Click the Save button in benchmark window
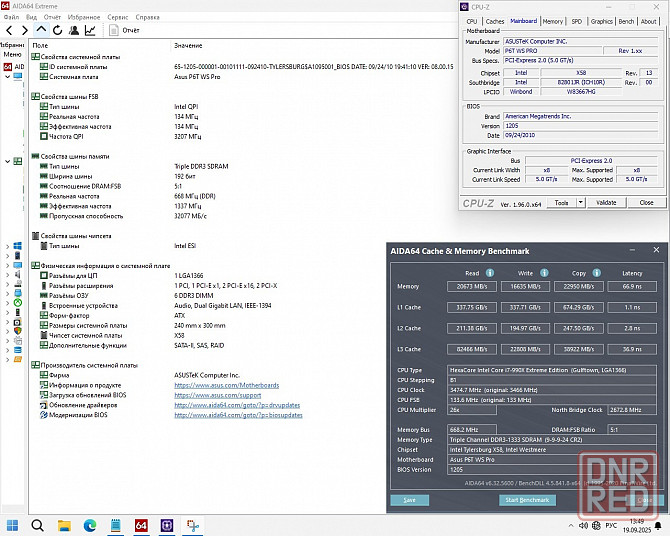Image resolution: width=670 pixels, height=536 pixels. tap(409, 499)
